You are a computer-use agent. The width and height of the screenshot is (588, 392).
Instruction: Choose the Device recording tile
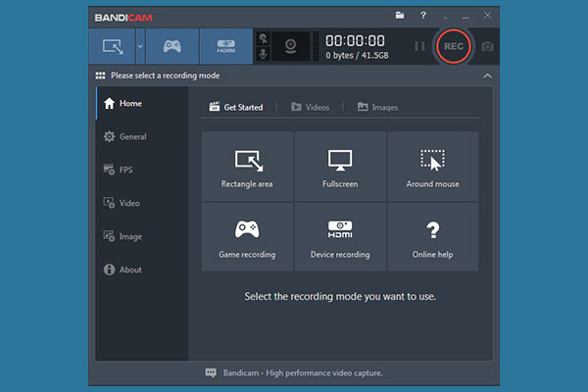[340, 237]
